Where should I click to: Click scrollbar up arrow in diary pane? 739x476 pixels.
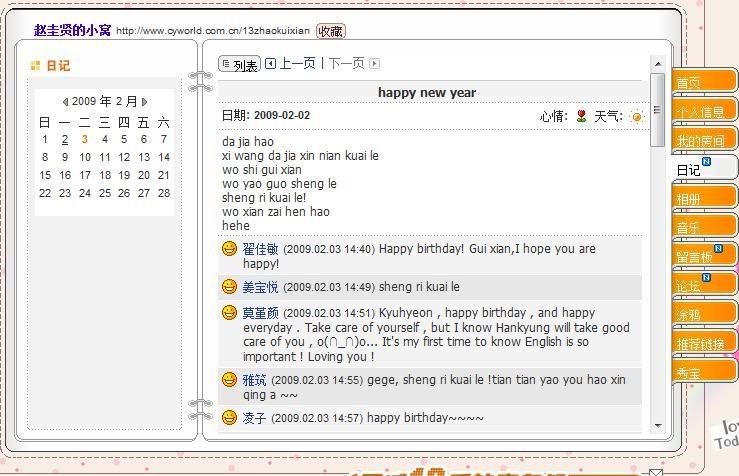click(658, 64)
